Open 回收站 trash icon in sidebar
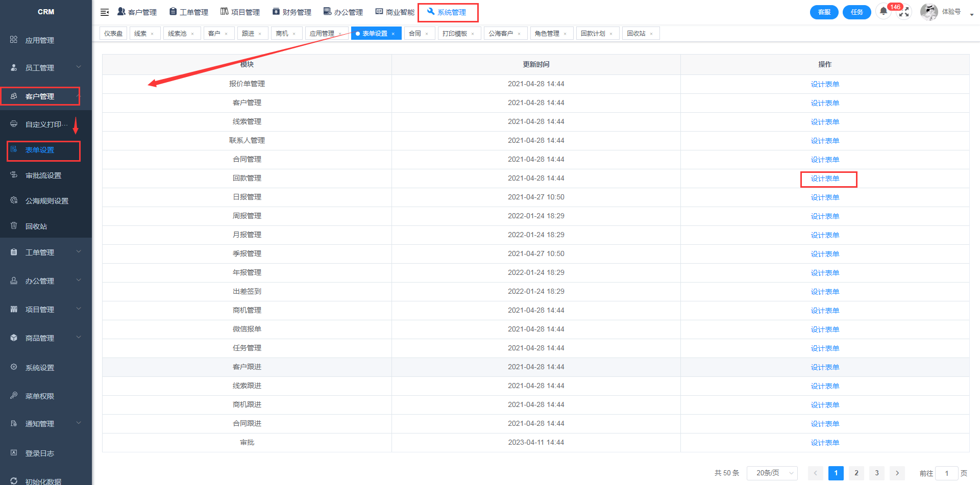 [14, 226]
